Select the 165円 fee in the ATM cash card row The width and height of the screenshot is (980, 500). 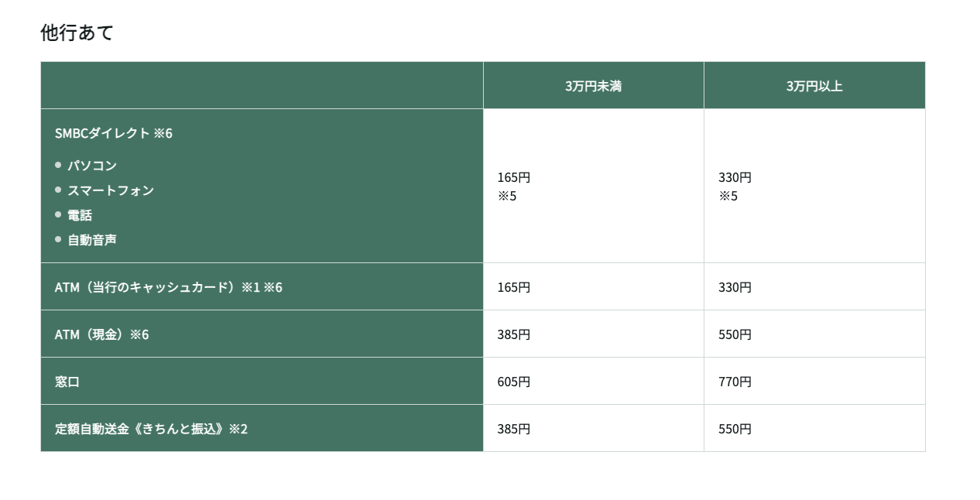pyautogui.click(x=514, y=287)
